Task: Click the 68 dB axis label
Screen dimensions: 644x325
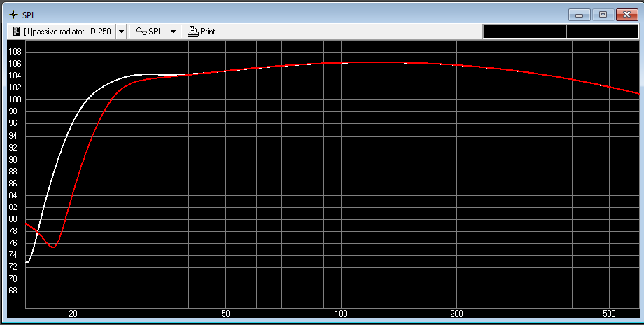Action: 13,291
